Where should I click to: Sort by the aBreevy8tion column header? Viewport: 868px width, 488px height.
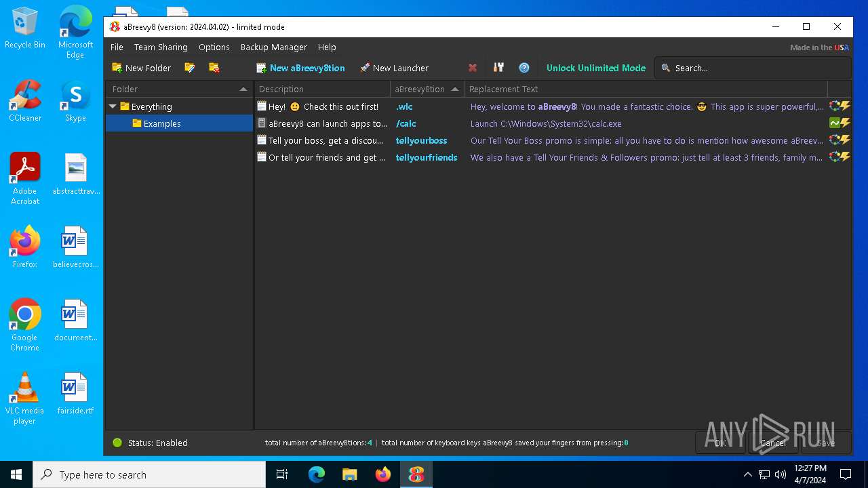click(427, 89)
